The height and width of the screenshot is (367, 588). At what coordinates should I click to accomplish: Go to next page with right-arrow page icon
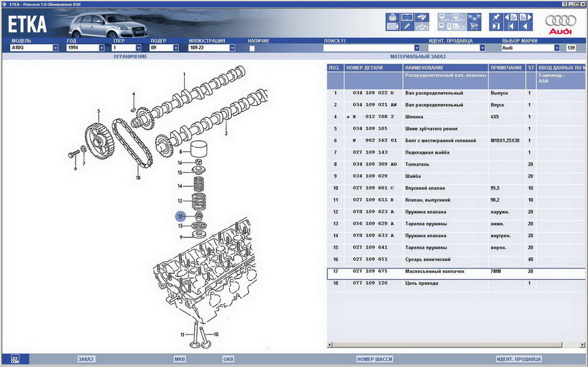click(x=526, y=17)
